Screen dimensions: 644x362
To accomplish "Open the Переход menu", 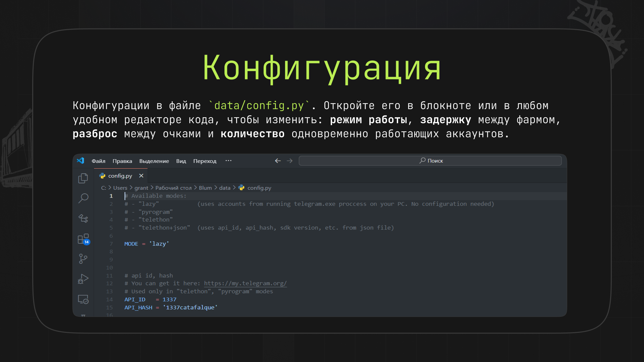I will point(205,161).
